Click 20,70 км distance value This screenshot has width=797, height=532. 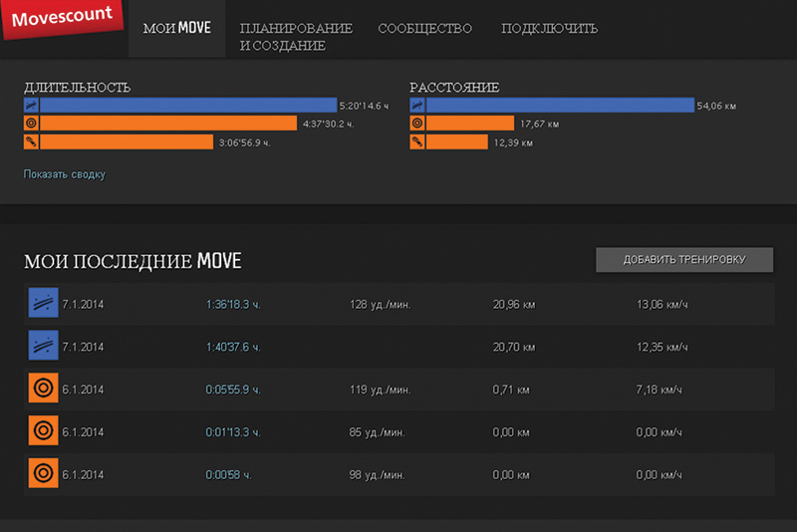click(513, 348)
